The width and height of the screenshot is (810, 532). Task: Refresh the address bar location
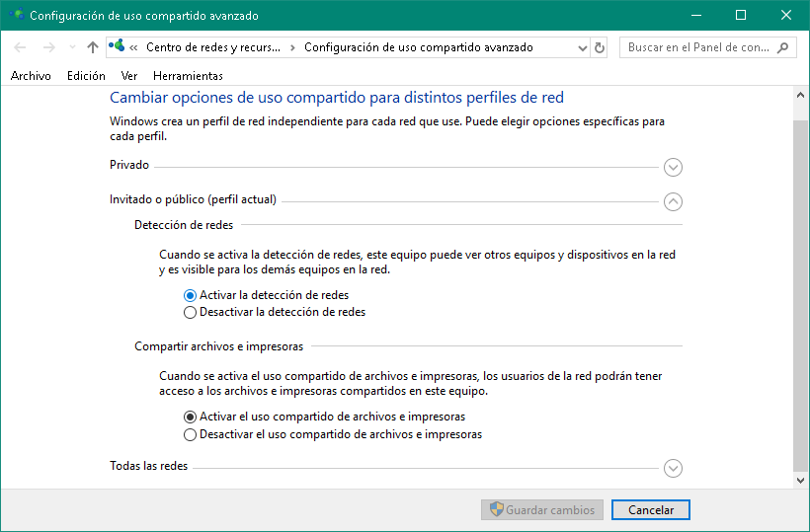(x=599, y=47)
